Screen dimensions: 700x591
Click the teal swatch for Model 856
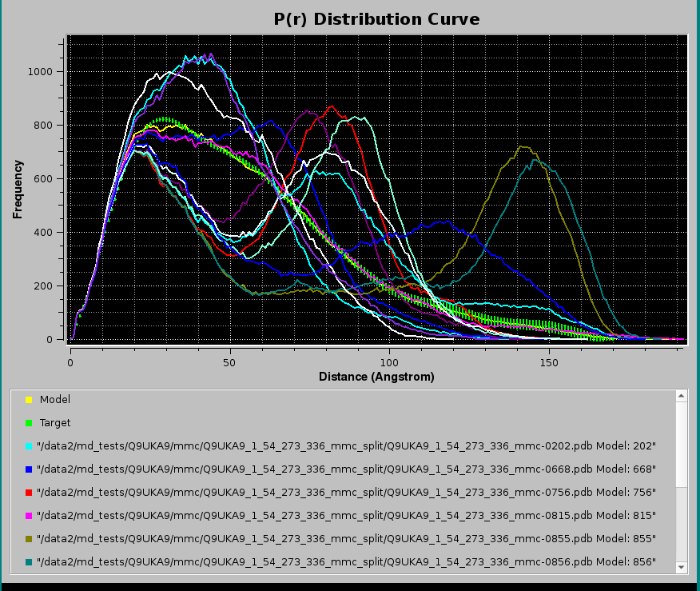[29, 563]
